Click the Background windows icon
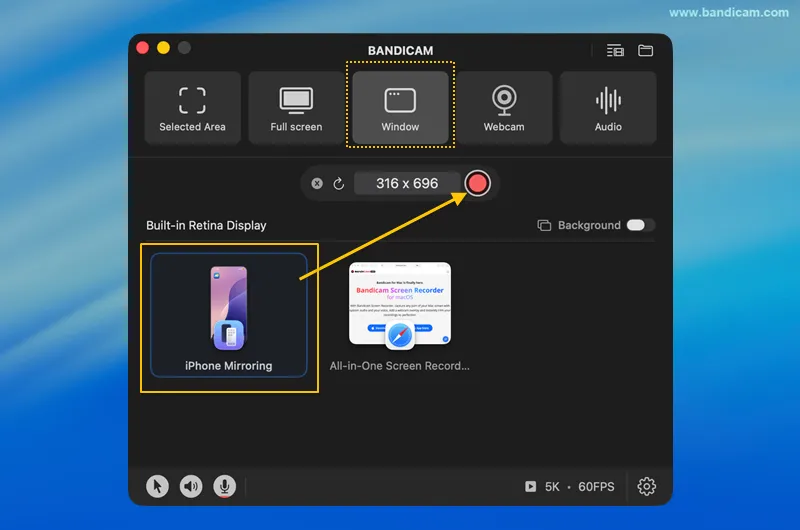 click(544, 225)
